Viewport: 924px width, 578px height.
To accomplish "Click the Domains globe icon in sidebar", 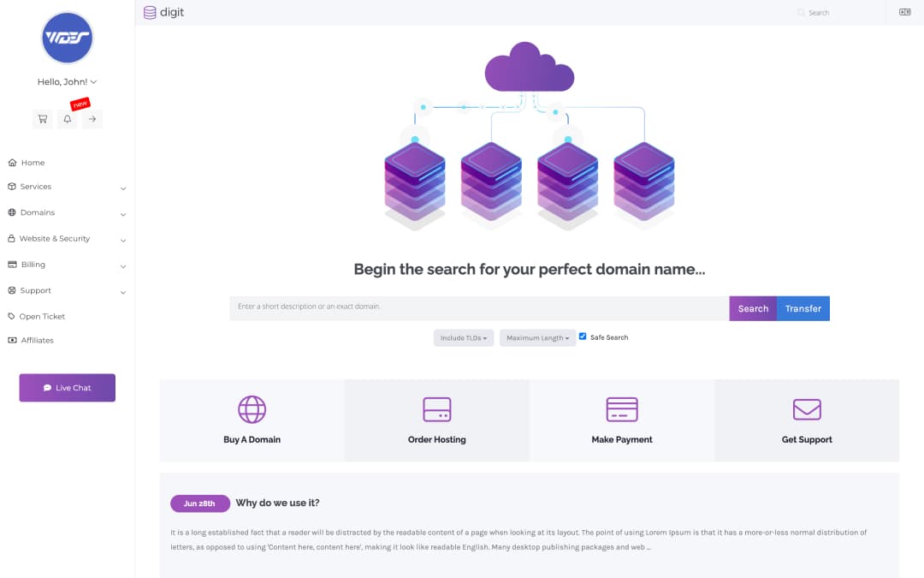I will [x=12, y=212].
